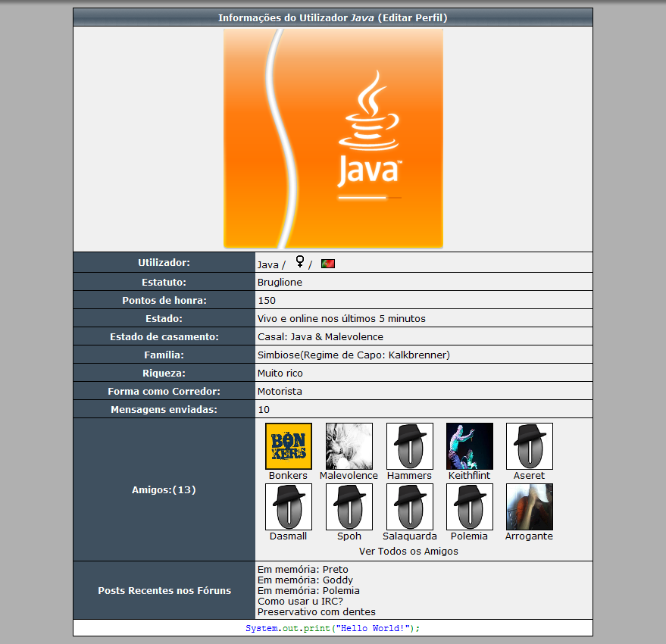Screen dimensions: 666x644
Task: Click Ver Todos os Amigos link
Action: [408, 551]
